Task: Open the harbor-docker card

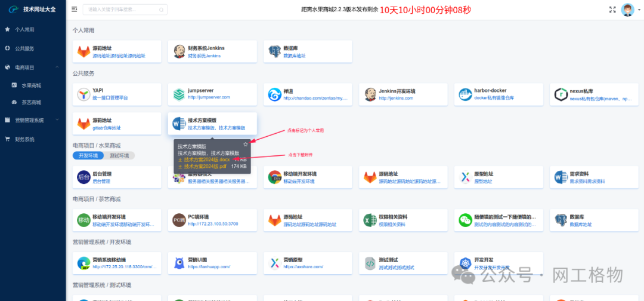Action: click(499, 94)
